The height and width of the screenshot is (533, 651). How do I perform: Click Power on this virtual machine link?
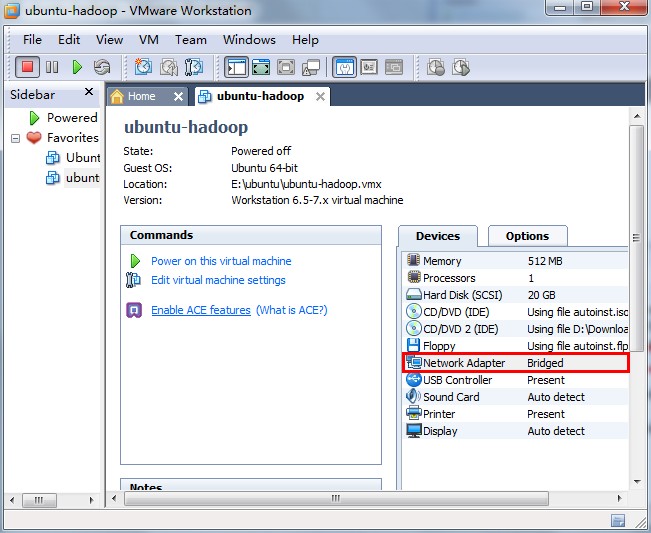[x=221, y=261]
